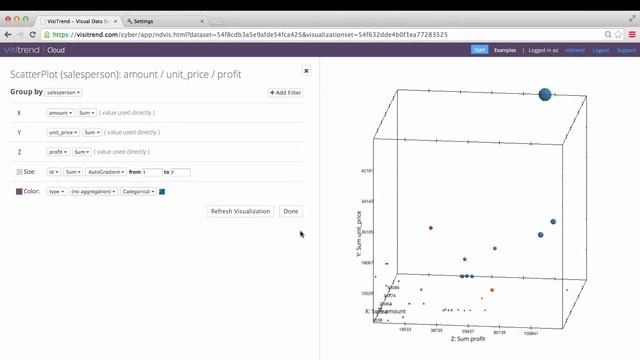640x360 pixels.
Task: Close the Settings browser tab
Action: (202, 21)
